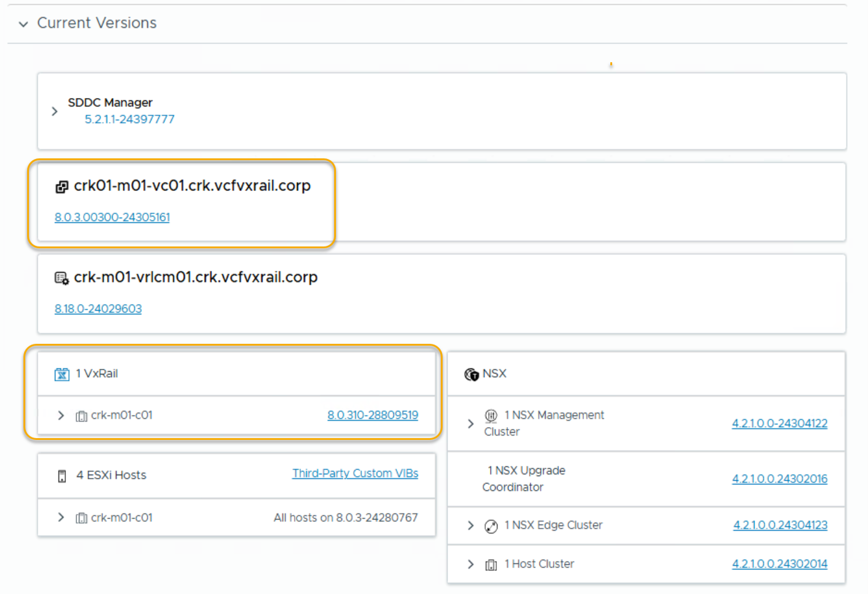
Task: Click the cluster icon in VxRail row
Action: [x=81, y=416]
